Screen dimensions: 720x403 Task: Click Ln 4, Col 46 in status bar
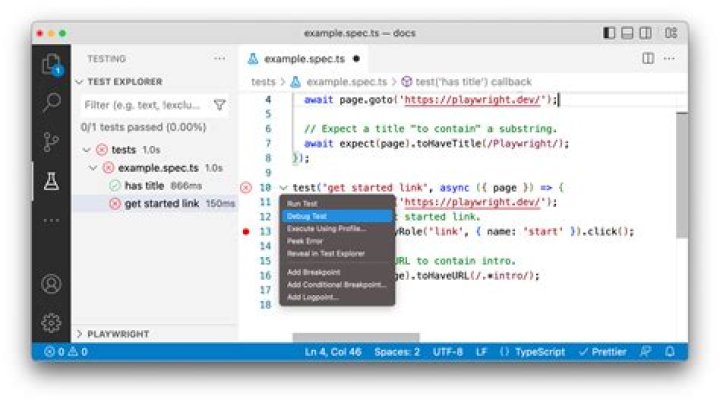(333, 352)
